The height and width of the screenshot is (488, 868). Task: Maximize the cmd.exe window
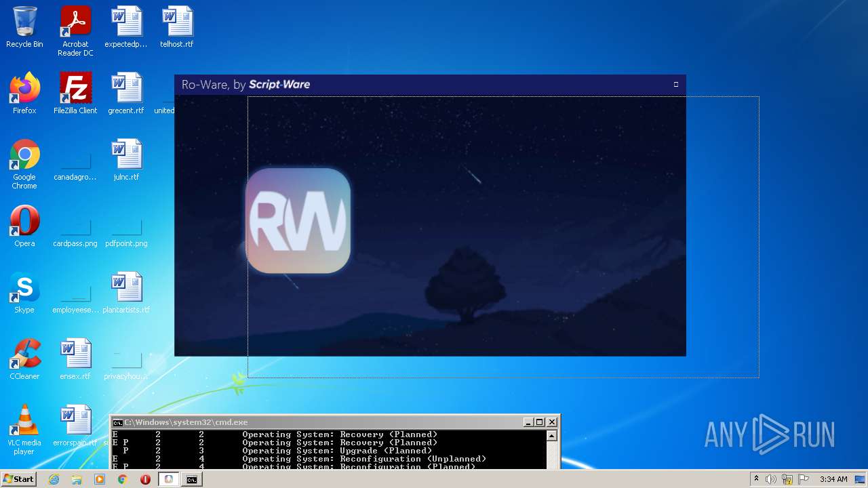tap(540, 422)
